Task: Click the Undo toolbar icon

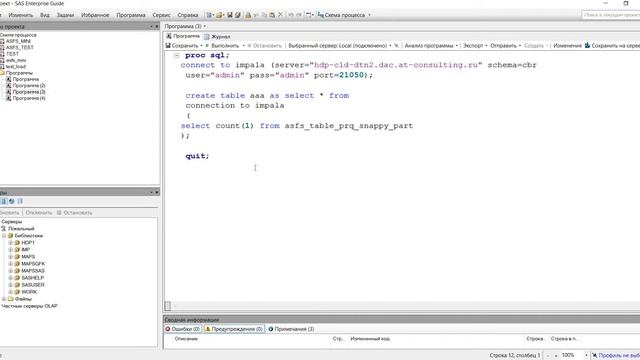Action: click(x=291, y=15)
